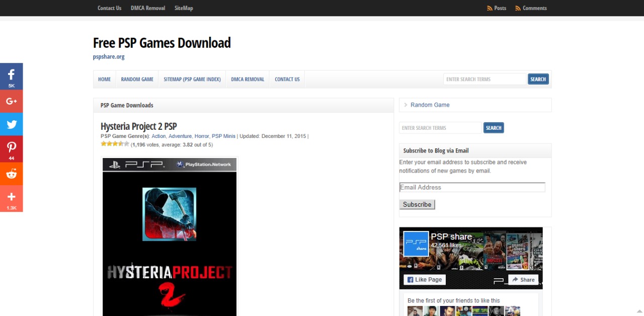Screen dimensions: 644x316
Task: Click 'Updated: December 11, 2015' text
Action: pos(273,136)
